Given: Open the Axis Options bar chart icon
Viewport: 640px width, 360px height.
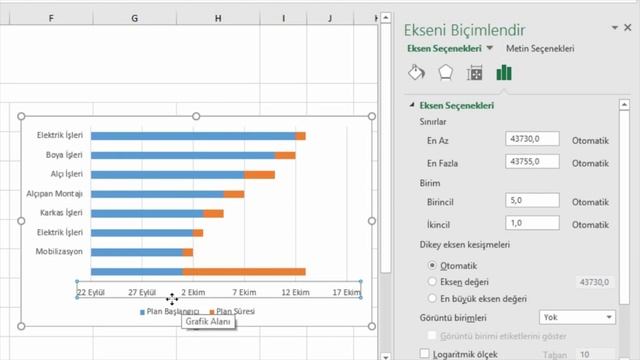Looking at the screenshot, I should point(504,73).
